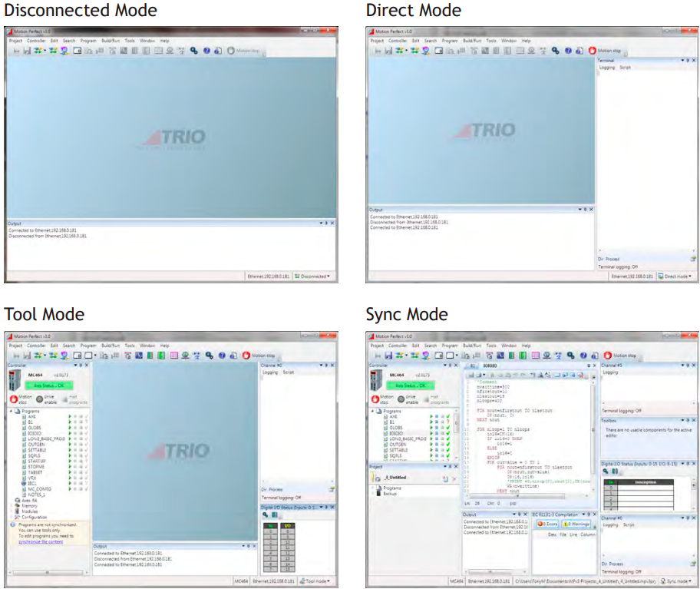Click red Motion stop in Sync Mode Controller panel

375,399
